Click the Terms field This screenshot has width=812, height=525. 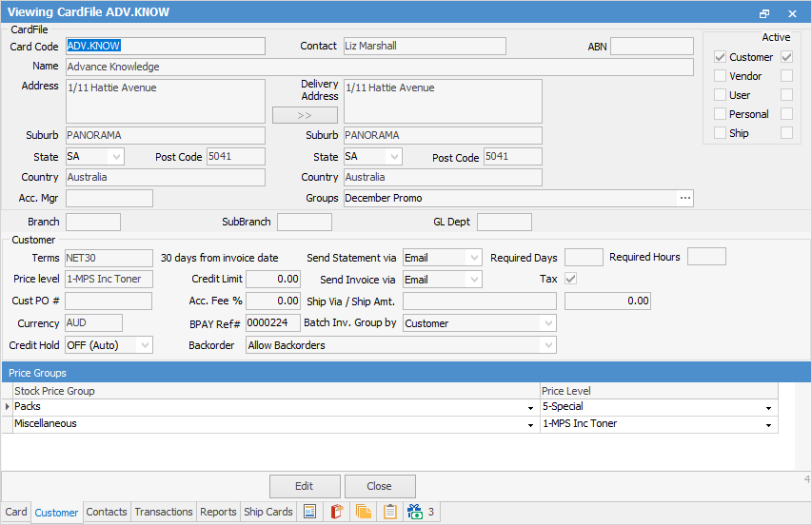[109, 258]
